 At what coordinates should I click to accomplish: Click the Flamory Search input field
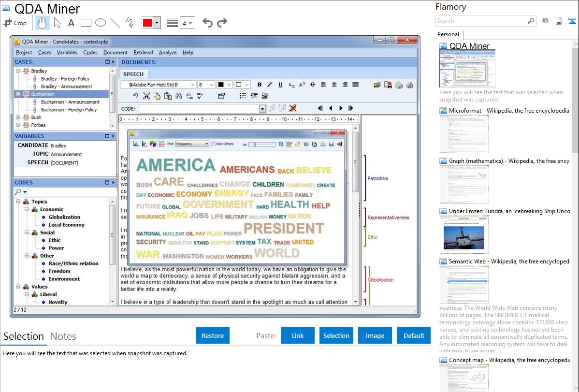(x=481, y=21)
